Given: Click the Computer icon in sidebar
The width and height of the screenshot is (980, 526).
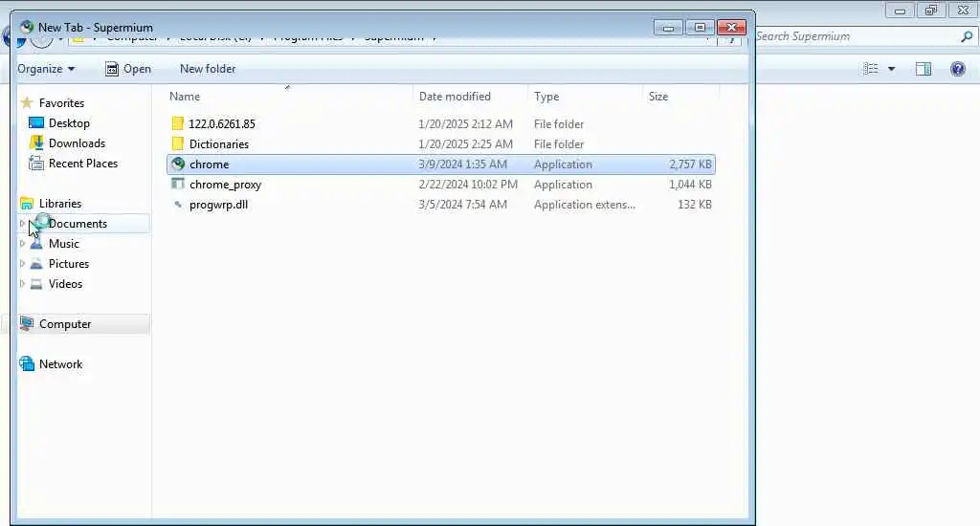Looking at the screenshot, I should 27,323.
